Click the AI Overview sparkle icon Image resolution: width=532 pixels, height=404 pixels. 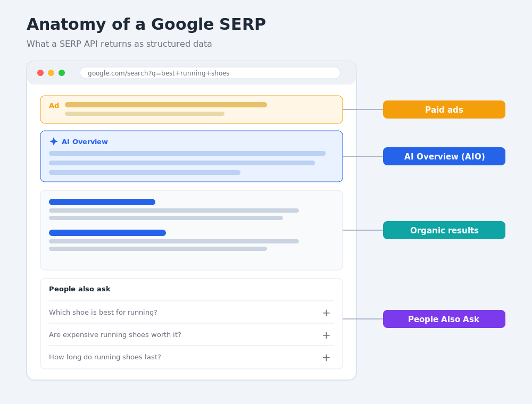point(54,141)
